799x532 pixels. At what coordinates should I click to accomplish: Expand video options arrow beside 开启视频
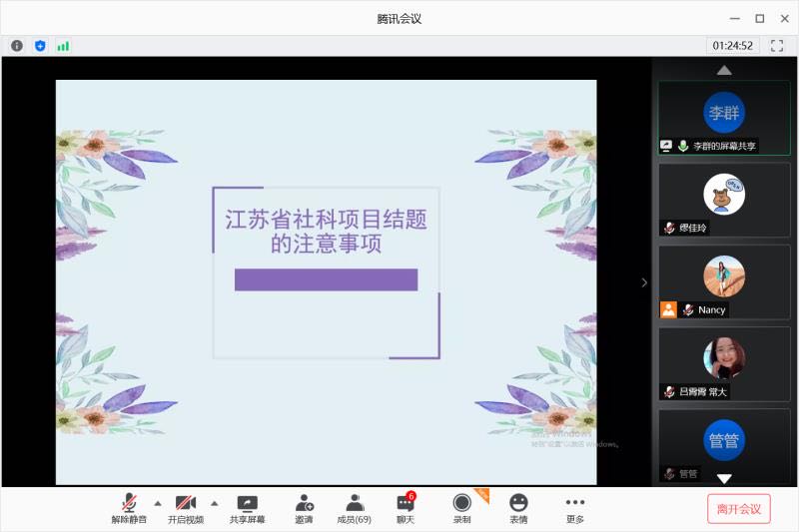pos(214,503)
